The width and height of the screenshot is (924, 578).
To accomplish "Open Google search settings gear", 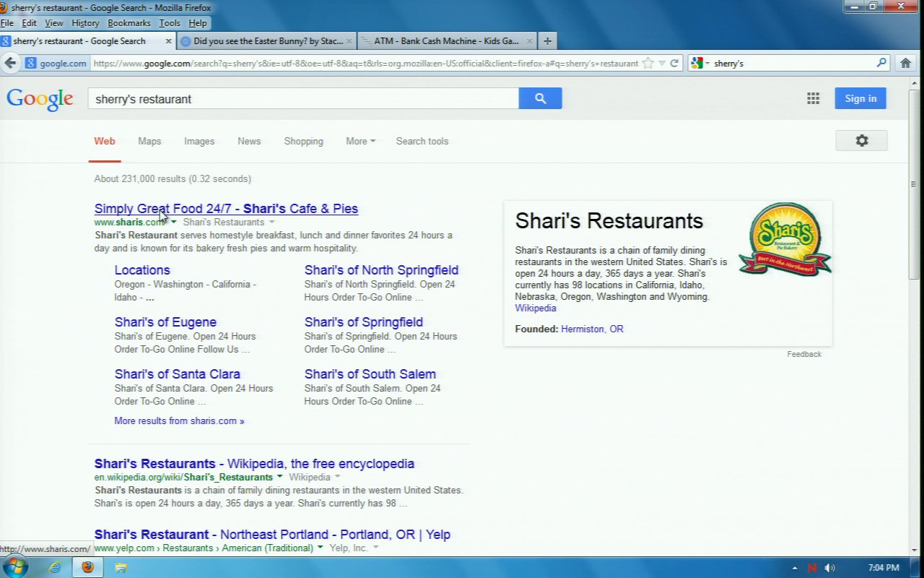I will pos(861,141).
